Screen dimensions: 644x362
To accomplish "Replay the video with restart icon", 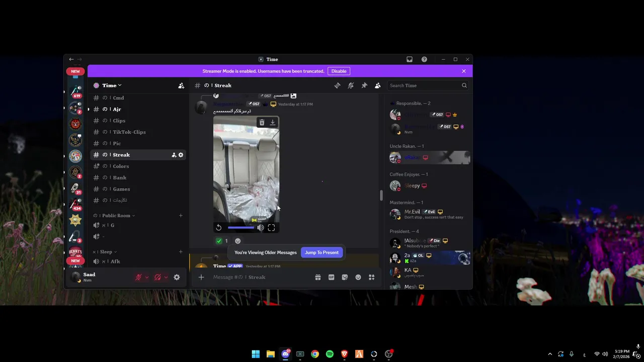I will point(219,228).
